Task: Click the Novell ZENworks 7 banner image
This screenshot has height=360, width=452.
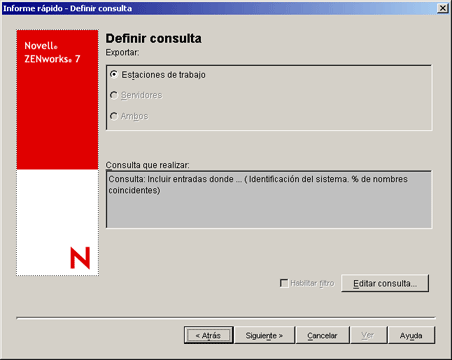Action: [57, 152]
